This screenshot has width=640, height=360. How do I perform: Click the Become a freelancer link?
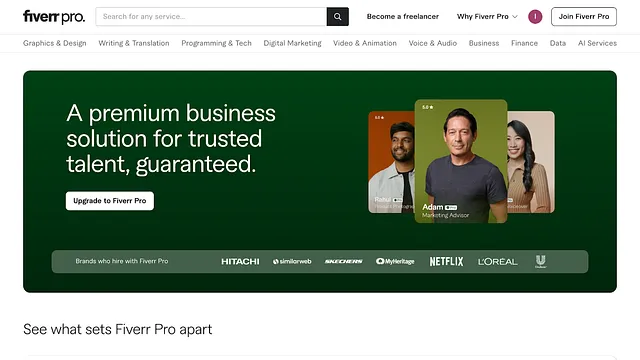402,17
